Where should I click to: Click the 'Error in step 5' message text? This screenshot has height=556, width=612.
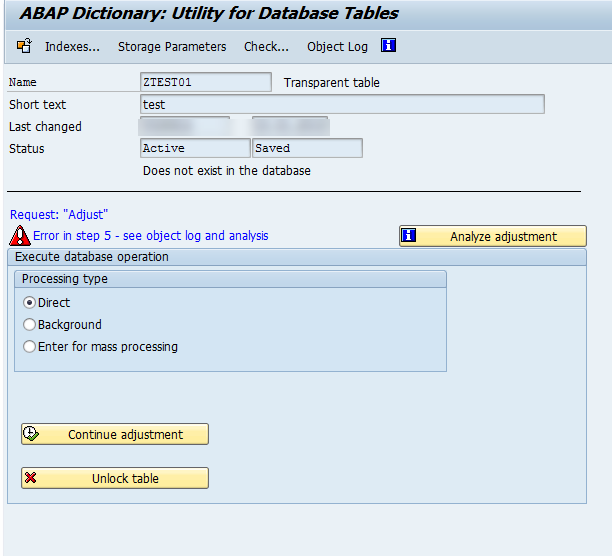(x=151, y=236)
